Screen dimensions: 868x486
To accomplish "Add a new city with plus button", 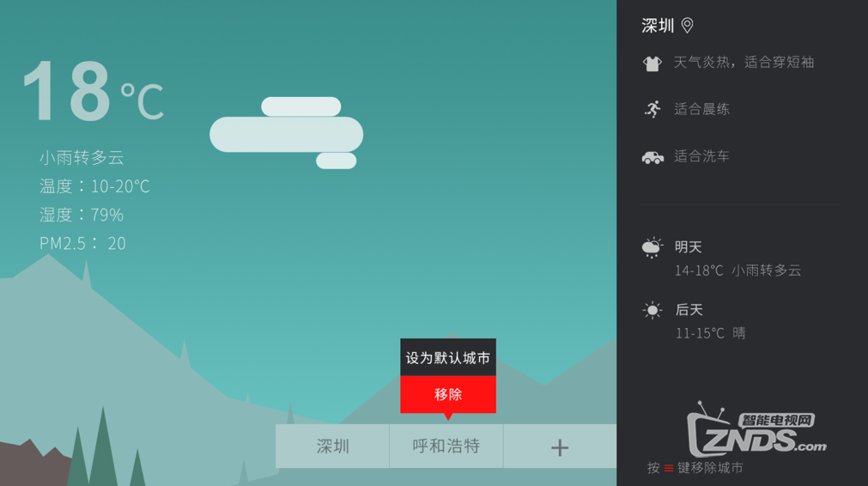I will [x=560, y=447].
